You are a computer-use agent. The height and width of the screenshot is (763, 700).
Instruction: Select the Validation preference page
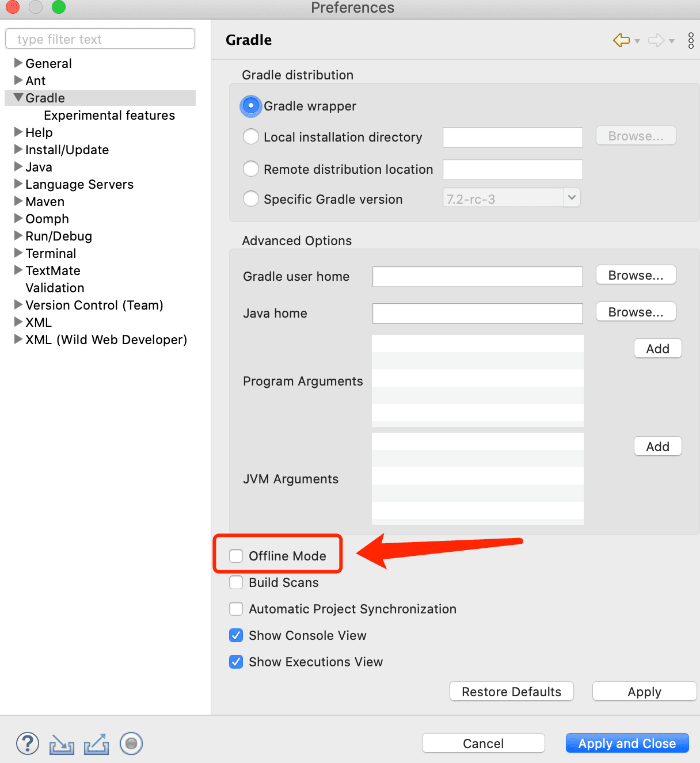[55, 288]
